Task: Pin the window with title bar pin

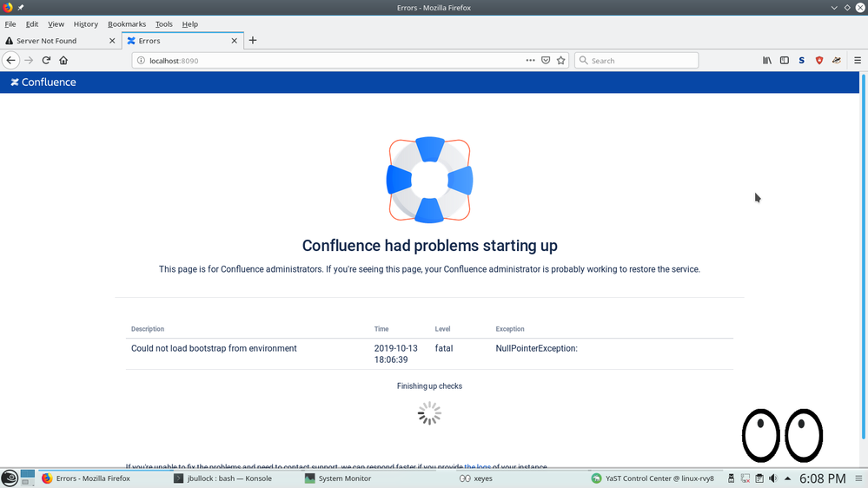Action: point(21,8)
